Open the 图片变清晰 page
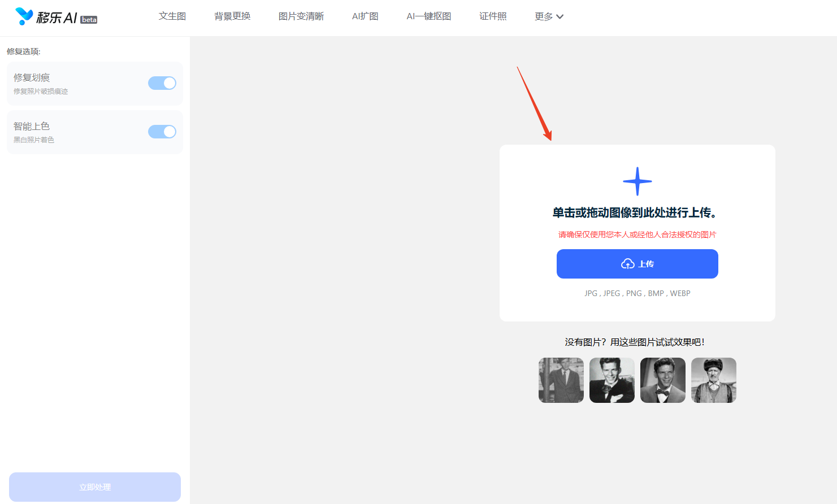Screen dimensions: 837x504 [301, 16]
